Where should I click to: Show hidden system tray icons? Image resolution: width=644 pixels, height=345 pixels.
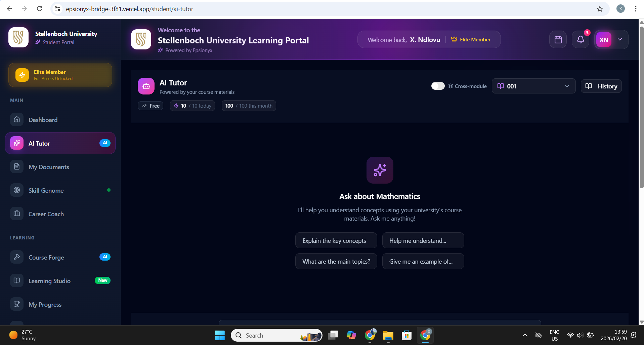pos(525,335)
